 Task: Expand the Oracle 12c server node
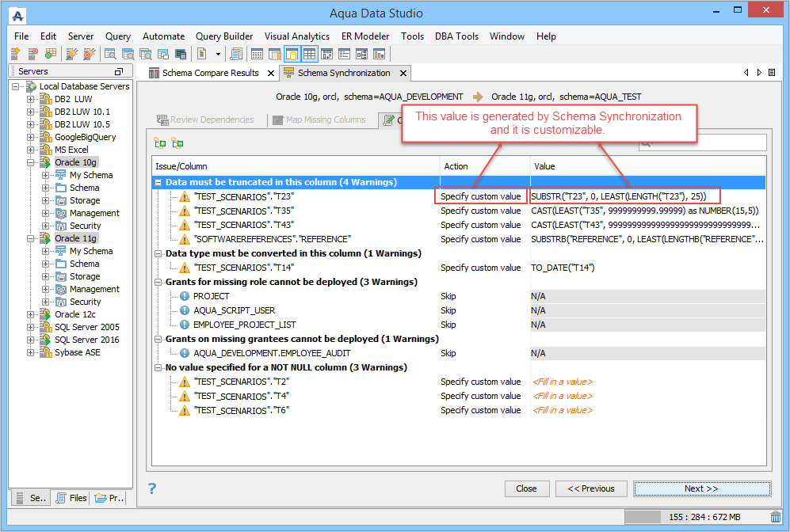click(x=31, y=314)
